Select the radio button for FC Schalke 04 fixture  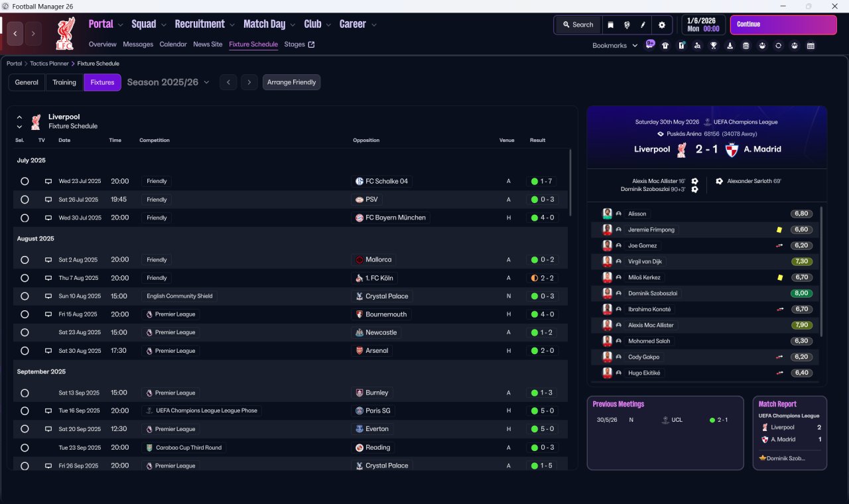(x=25, y=181)
